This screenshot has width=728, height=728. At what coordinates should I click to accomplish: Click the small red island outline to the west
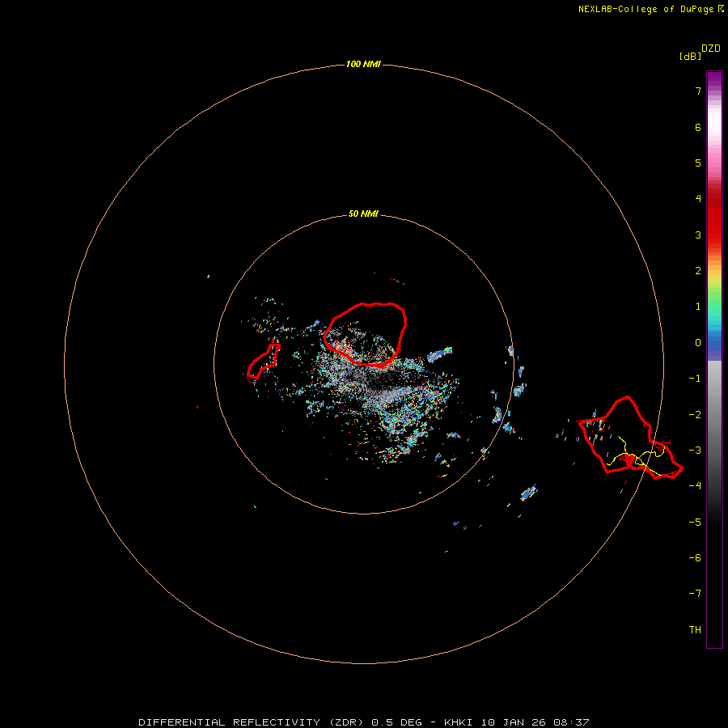pos(263,362)
